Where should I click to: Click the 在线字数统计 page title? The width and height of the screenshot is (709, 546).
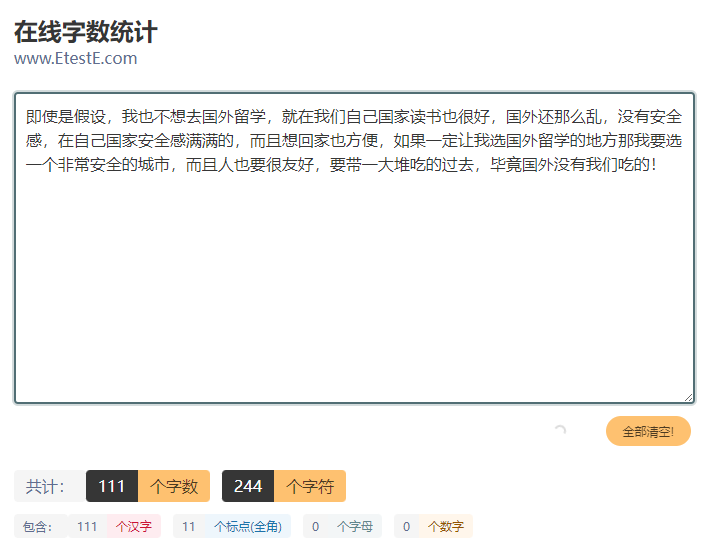[85, 32]
